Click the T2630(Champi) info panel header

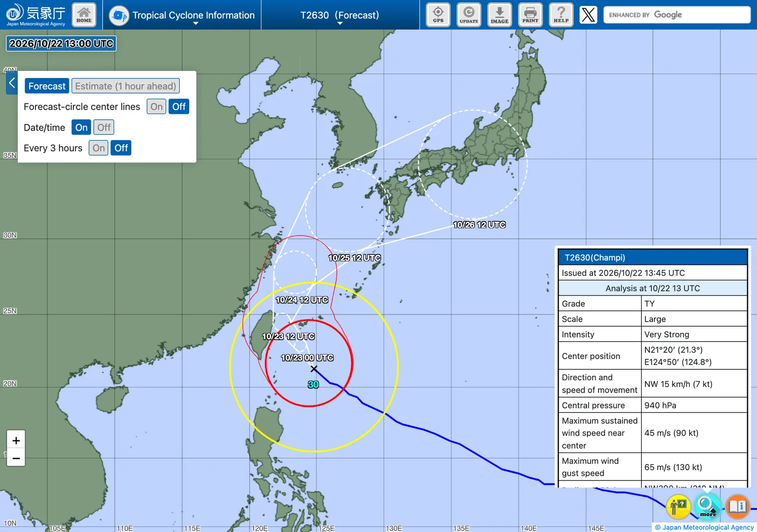[x=652, y=257]
